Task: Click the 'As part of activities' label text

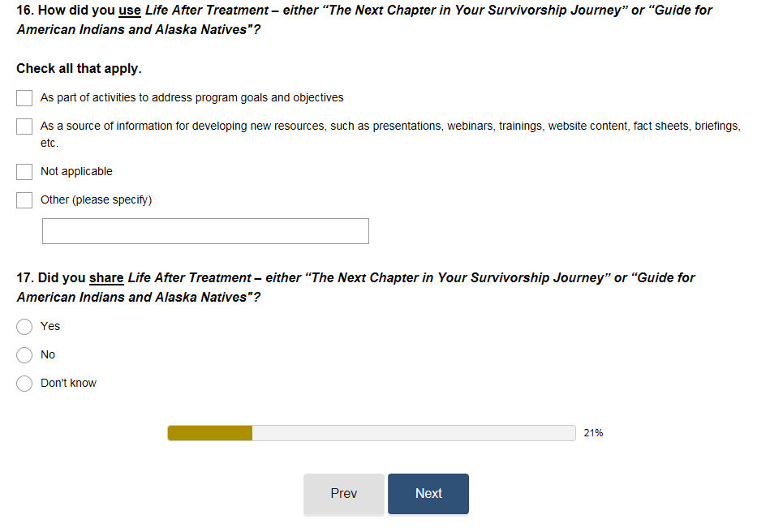Action: 191,98
